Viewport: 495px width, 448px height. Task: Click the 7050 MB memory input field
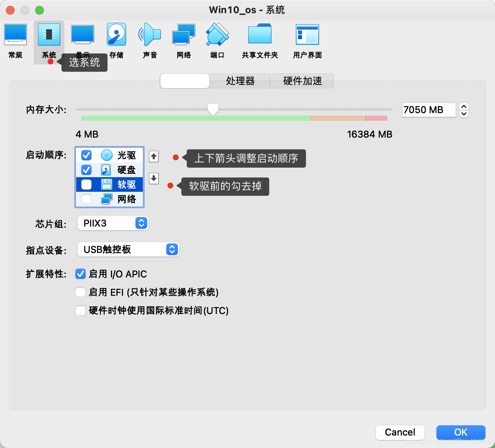pos(429,110)
